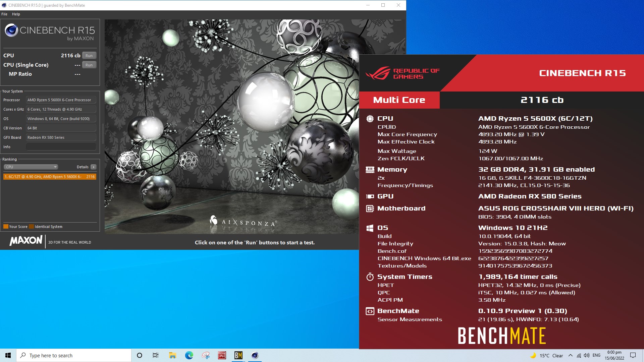Click the Max Core Frequency 4893.20 MHz value
Viewport: 644px width, 362px height.
(x=511, y=134)
